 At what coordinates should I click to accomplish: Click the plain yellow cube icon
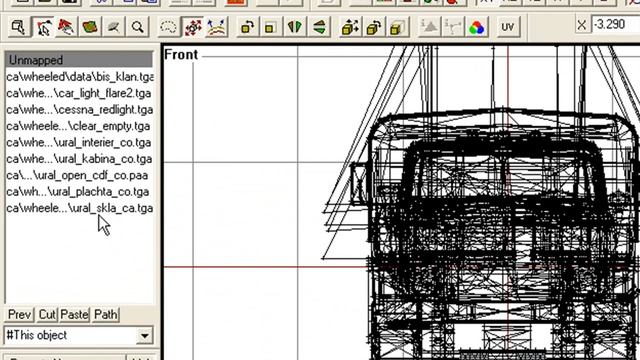(x=398, y=27)
